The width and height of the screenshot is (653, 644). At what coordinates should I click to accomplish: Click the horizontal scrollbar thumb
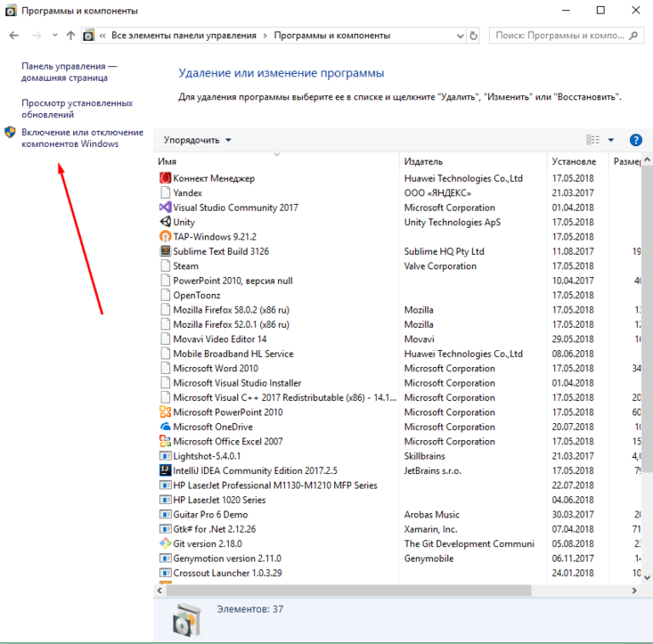click(x=349, y=590)
